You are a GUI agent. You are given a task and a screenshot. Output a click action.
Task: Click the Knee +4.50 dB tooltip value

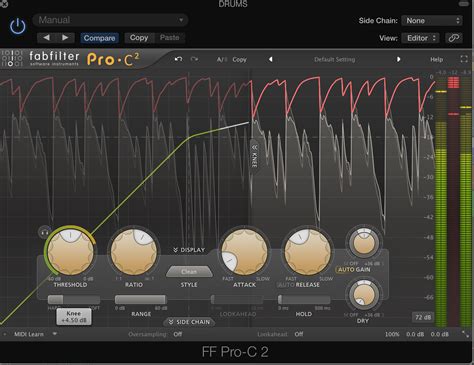pyautogui.click(x=74, y=317)
